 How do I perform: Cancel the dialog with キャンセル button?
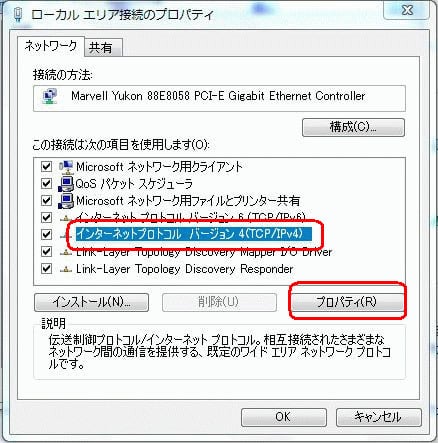(x=379, y=417)
